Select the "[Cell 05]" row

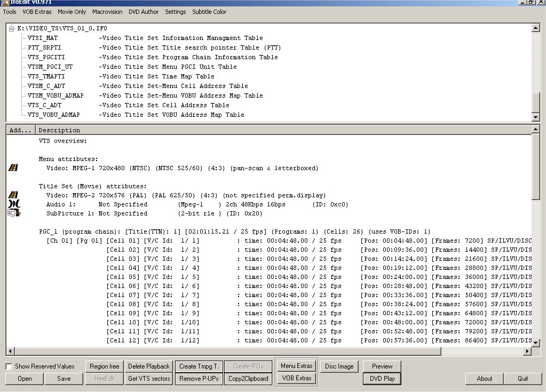point(319,277)
